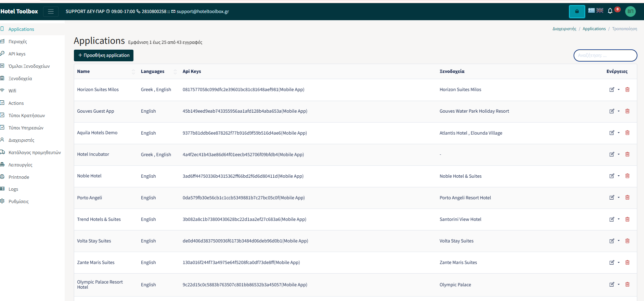
Task: Follow the Διαχειριστής breadcrumb link
Action: [x=564, y=29]
